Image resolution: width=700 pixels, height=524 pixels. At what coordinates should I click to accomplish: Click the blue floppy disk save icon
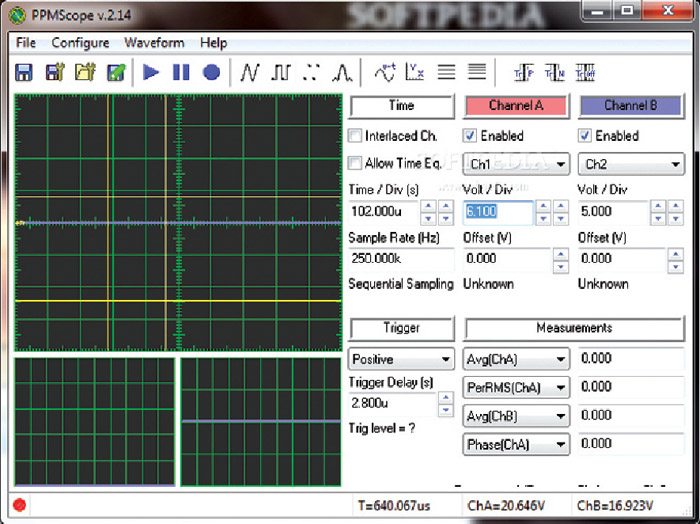click(24, 72)
